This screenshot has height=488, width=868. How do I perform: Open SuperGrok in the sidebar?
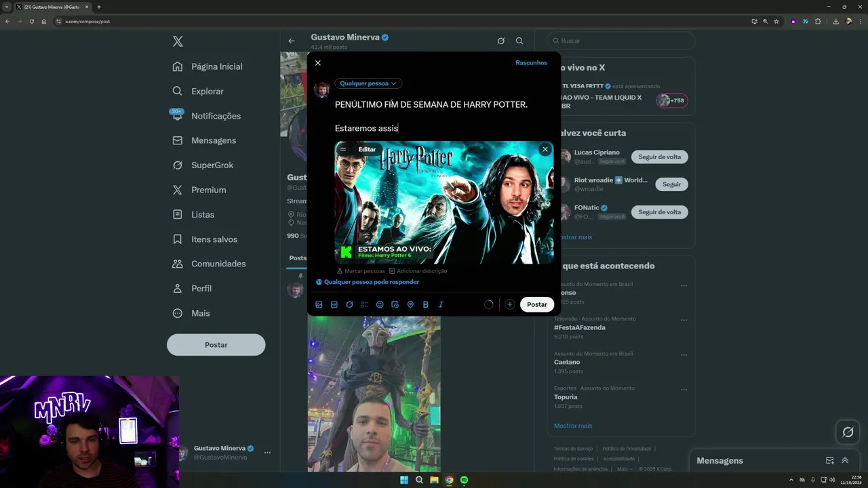click(203, 165)
